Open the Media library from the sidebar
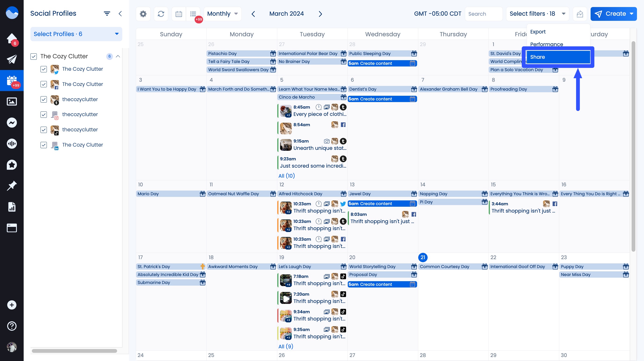Viewport: 644px width, 361px height. coord(11,102)
